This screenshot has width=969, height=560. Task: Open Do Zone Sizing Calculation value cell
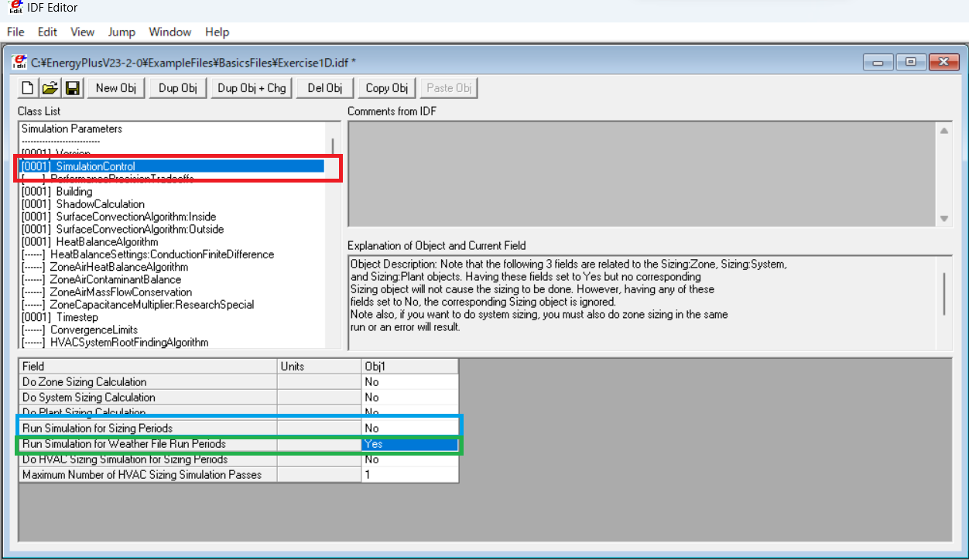(409, 382)
